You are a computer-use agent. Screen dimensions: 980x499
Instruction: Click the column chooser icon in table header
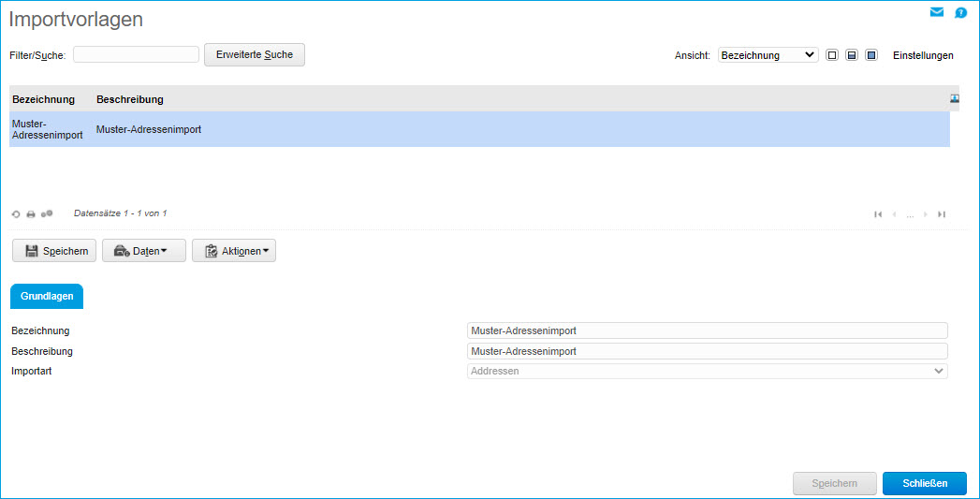[x=955, y=98]
